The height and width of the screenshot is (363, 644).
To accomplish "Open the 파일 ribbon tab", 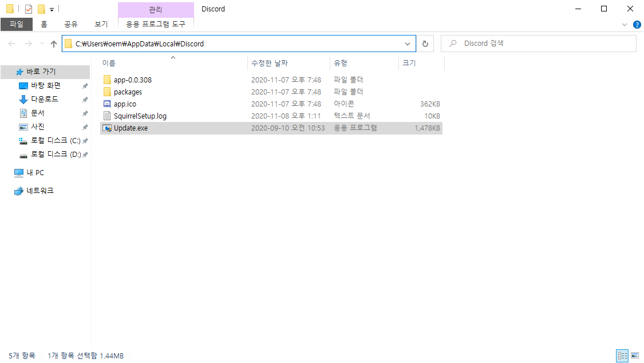I will (x=17, y=24).
